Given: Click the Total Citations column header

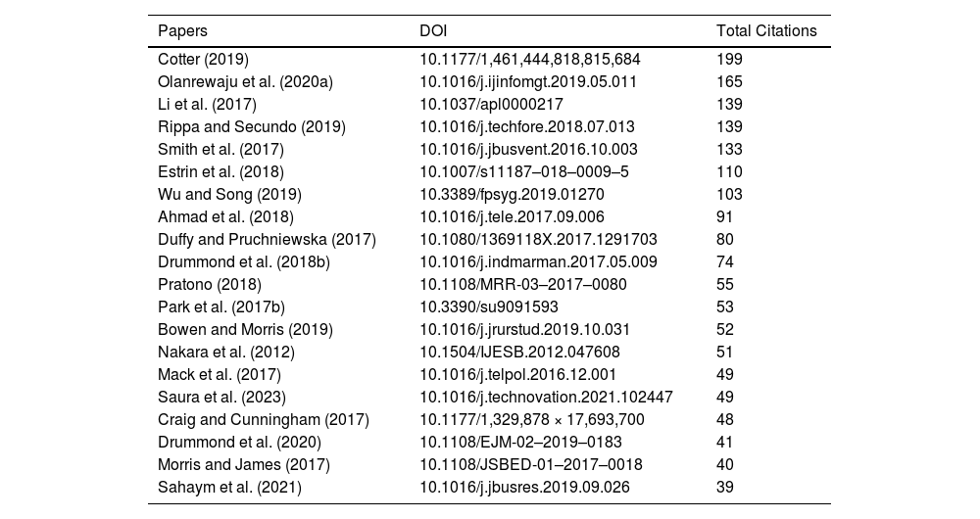Looking at the screenshot, I should pyautogui.click(x=766, y=30).
